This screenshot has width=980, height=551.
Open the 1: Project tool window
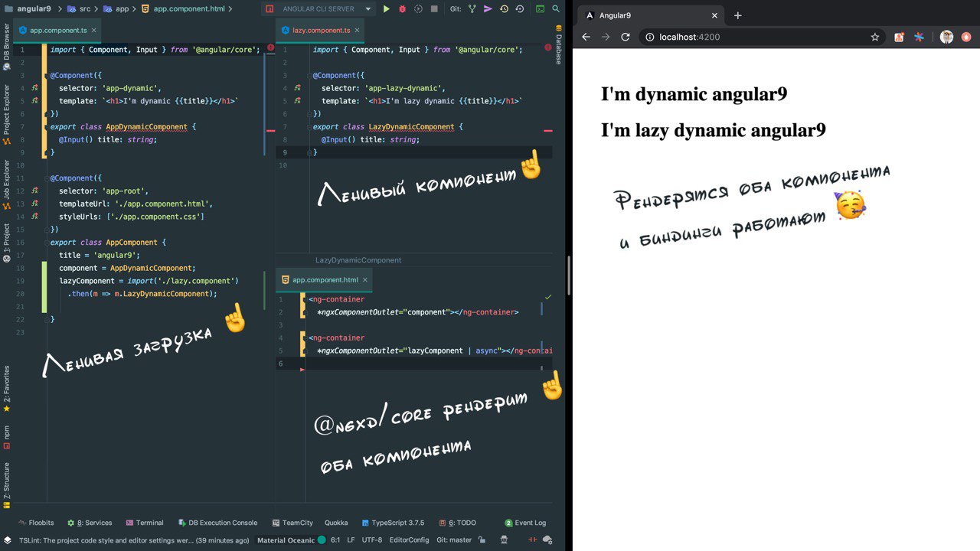[x=6, y=243]
